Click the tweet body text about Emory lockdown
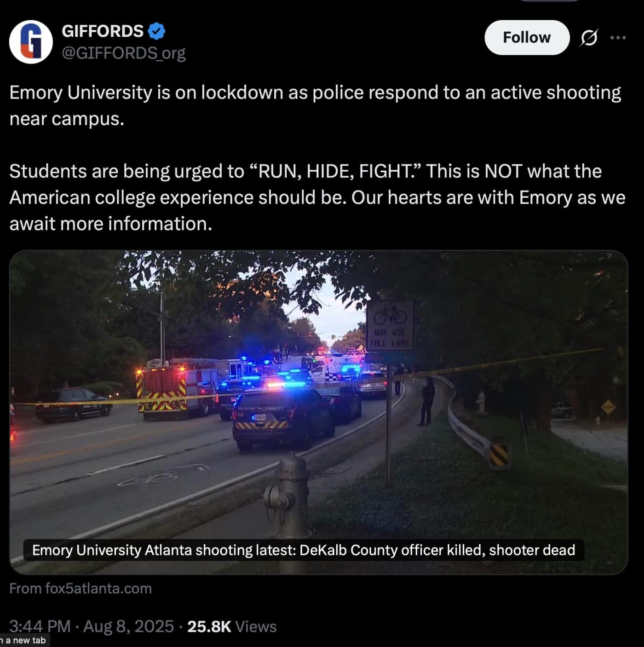Viewport: 644px width, 647px height. click(315, 105)
